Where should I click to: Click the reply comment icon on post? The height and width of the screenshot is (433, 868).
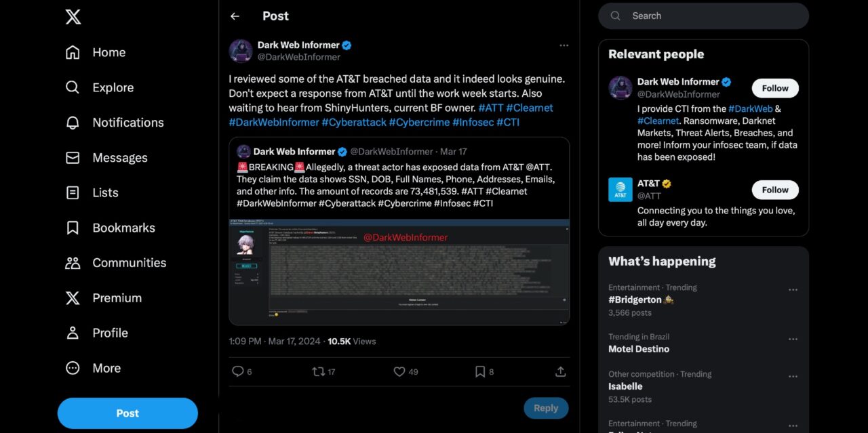tap(238, 371)
